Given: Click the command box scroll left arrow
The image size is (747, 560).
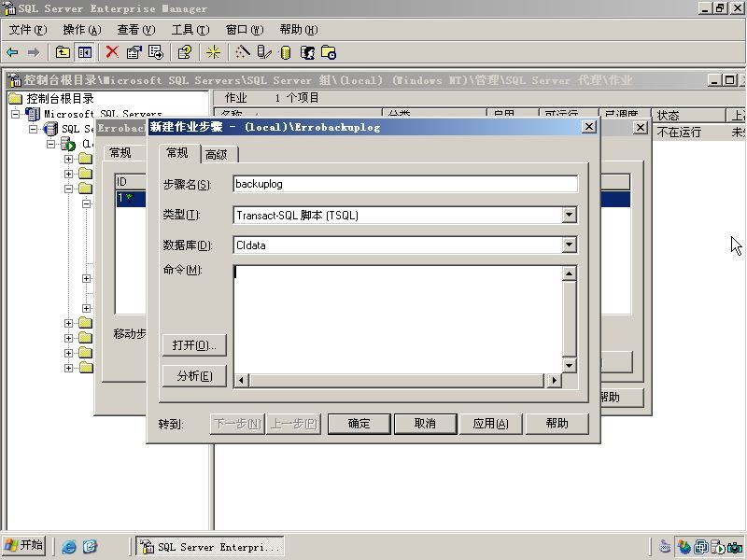Looking at the screenshot, I should coord(242,380).
